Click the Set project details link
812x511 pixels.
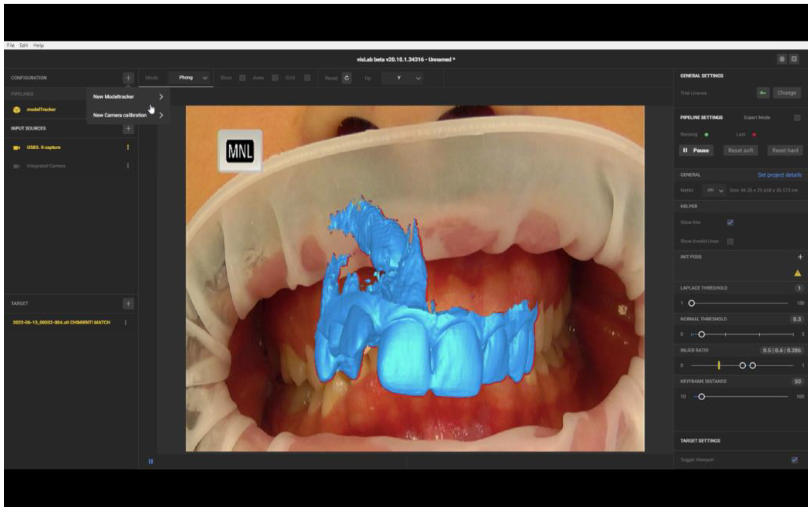pos(779,175)
